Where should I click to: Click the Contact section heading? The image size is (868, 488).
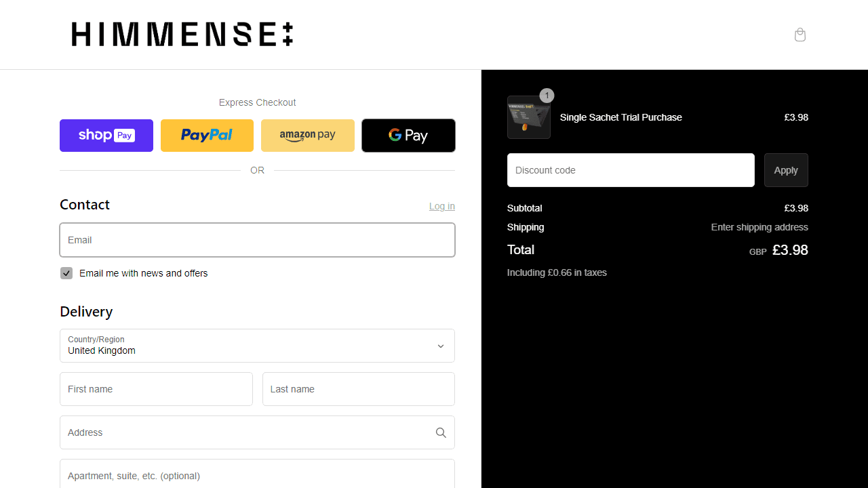(85, 205)
